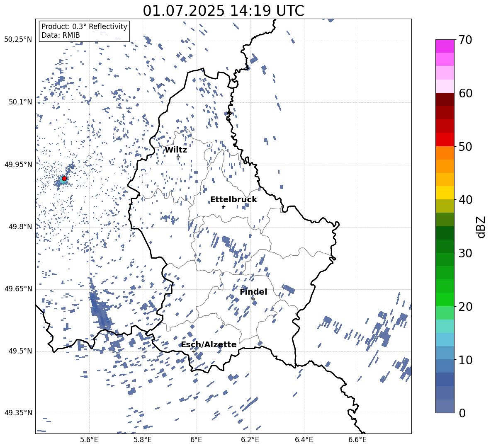Click the 20 value on the colorbar
The image size is (491, 448).
click(x=465, y=307)
